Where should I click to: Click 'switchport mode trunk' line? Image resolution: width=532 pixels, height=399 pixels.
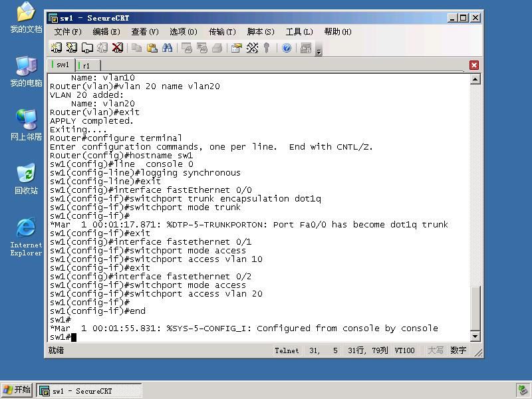click(145, 207)
